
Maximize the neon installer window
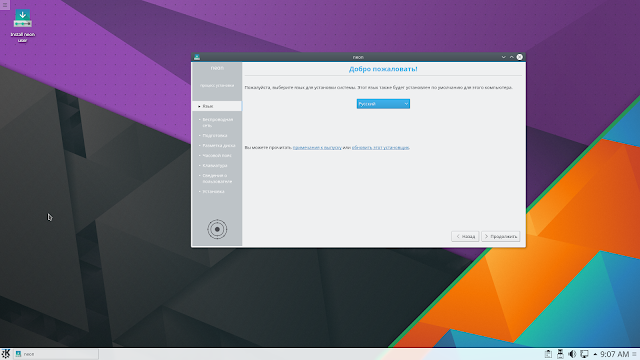click(511, 57)
